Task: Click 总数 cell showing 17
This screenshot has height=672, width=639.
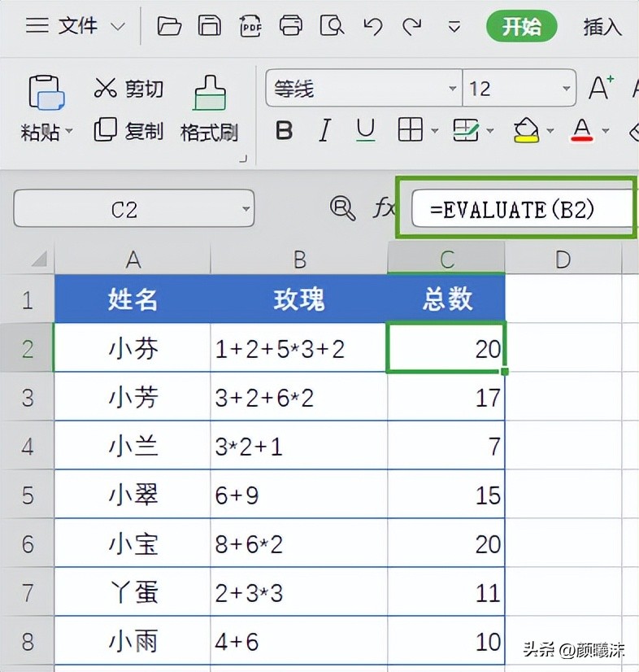Action: tap(446, 397)
